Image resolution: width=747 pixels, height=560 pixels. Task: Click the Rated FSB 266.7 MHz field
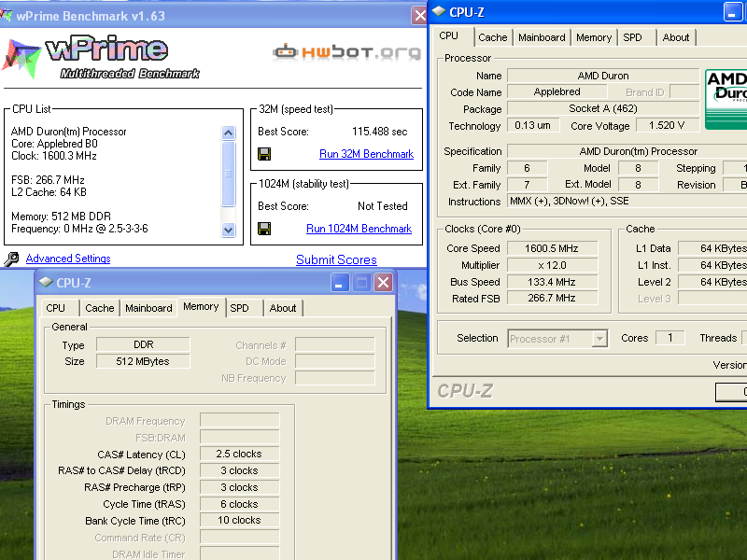tap(552, 298)
